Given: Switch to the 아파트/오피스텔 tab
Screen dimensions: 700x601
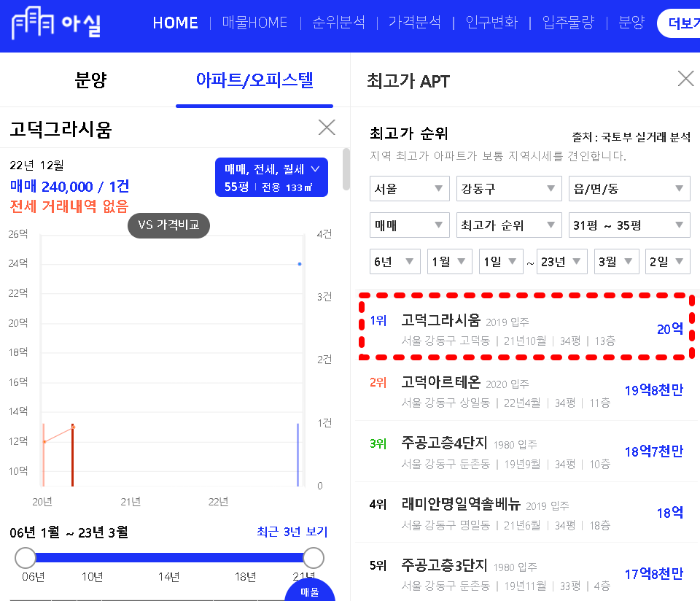Looking at the screenshot, I should click(254, 80).
